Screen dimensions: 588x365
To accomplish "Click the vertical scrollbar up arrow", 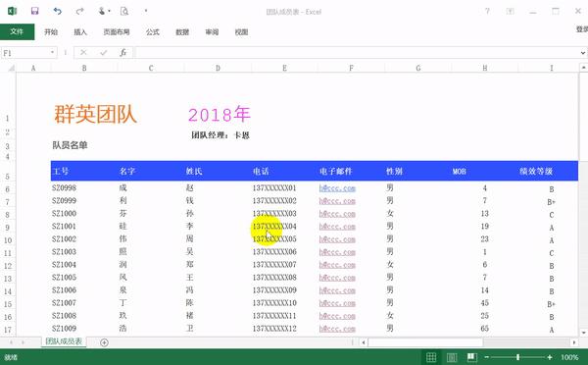I will pyautogui.click(x=583, y=68).
